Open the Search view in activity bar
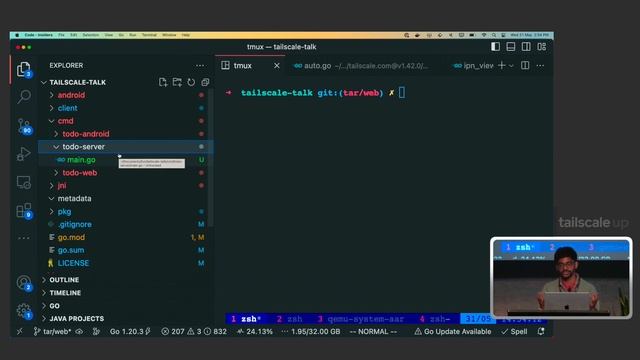 click(x=24, y=97)
